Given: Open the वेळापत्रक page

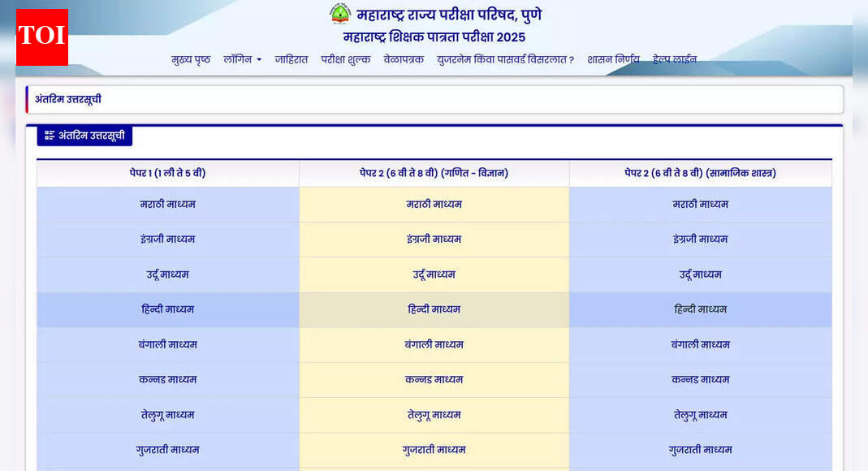Looking at the screenshot, I should (404, 59).
